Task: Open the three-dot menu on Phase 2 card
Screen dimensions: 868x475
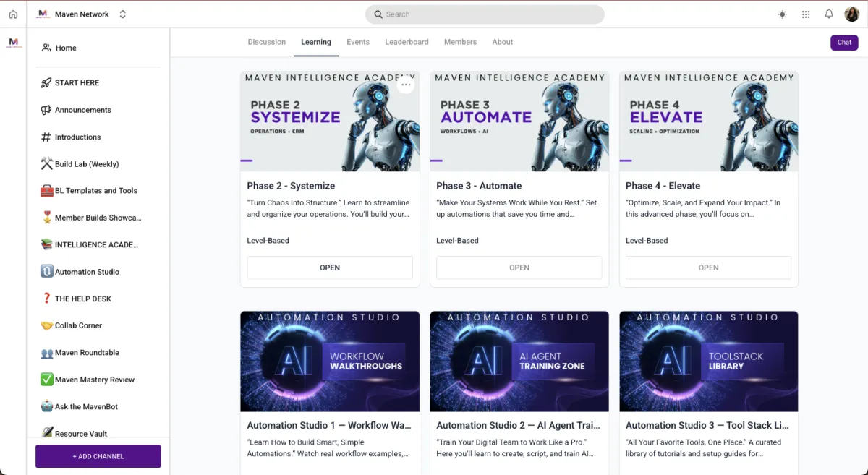Action: point(406,85)
